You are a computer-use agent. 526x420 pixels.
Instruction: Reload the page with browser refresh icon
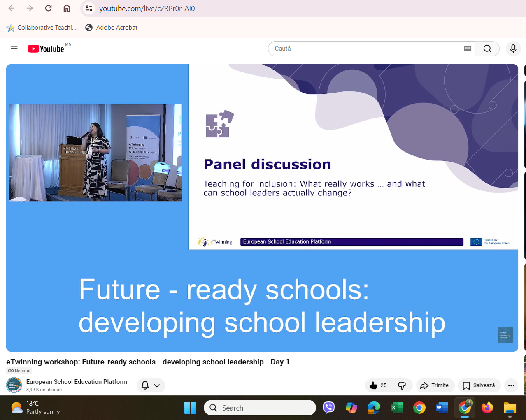(x=48, y=8)
